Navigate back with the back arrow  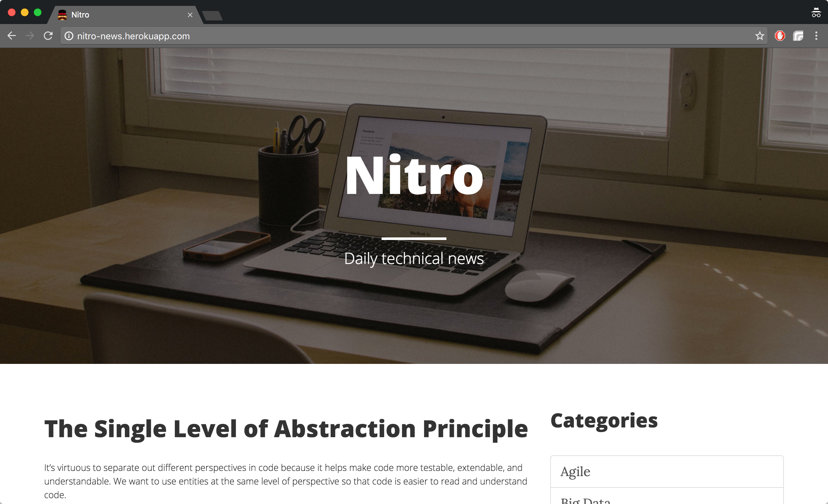12,36
